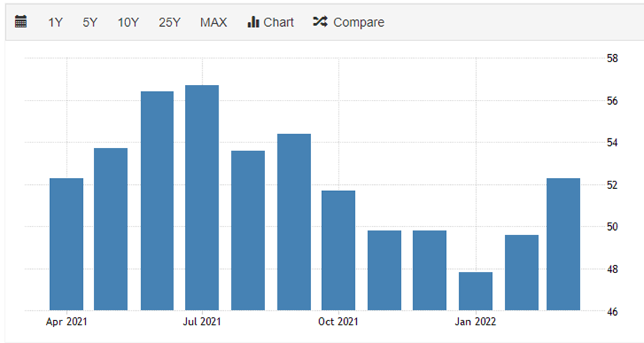The image size is (644, 343).
Task: Open the calendar date range picker
Action: tap(21, 22)
